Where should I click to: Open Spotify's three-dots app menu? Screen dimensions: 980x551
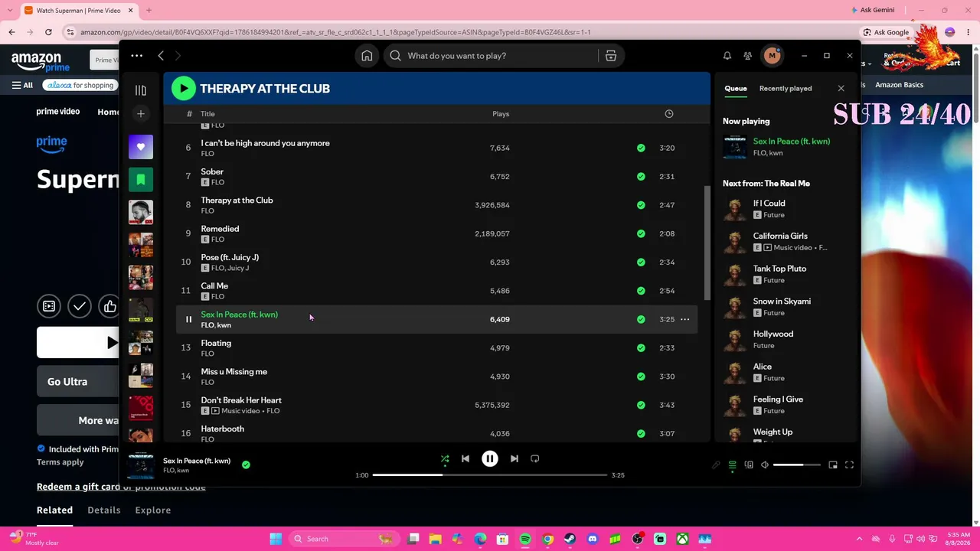[136, 56]
